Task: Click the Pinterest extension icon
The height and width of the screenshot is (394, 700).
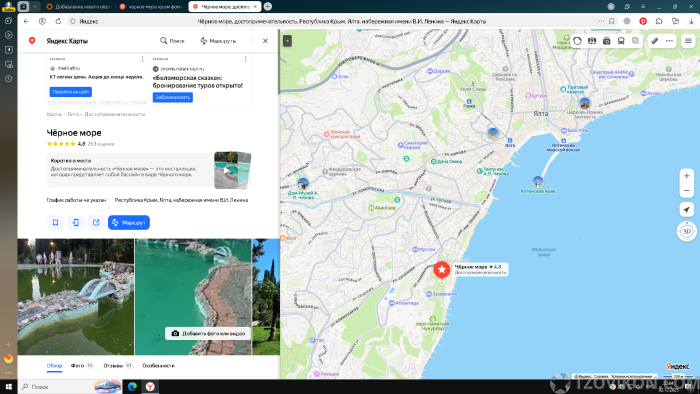Action: pos(643,21)
